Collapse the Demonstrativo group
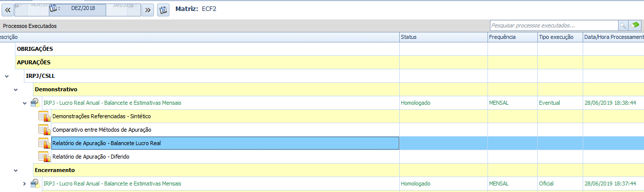This screenshot has height=192, width=644. point(15,89)
